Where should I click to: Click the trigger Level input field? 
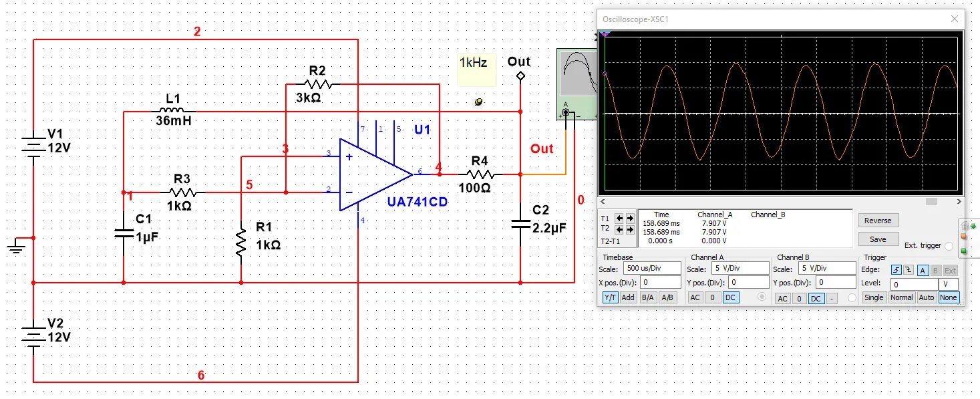[x=915, y=283]
